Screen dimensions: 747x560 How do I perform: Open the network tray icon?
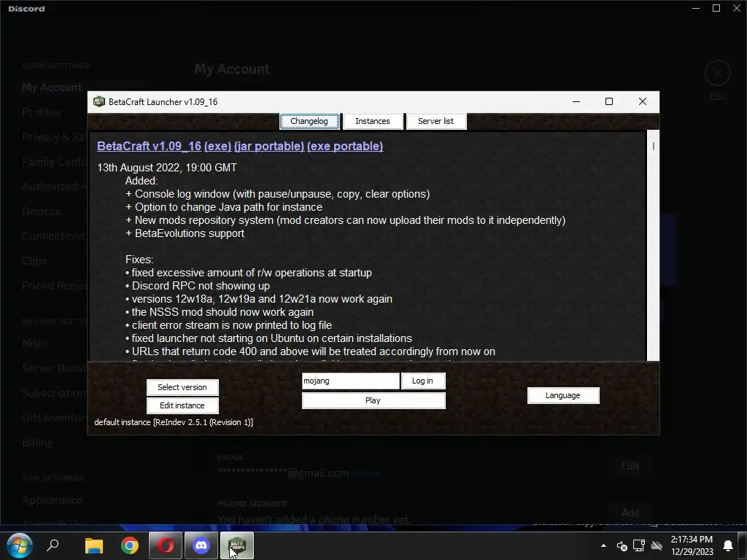click(x=639, y=545)
